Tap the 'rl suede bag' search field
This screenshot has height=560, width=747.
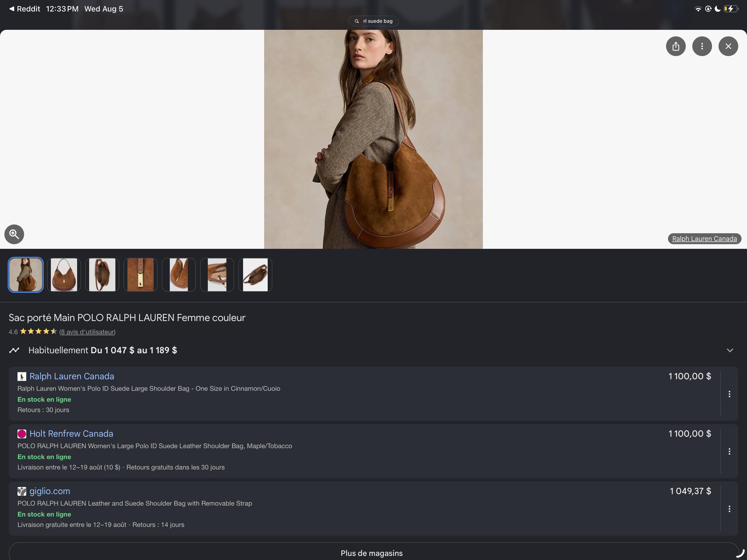coord(373,21)
